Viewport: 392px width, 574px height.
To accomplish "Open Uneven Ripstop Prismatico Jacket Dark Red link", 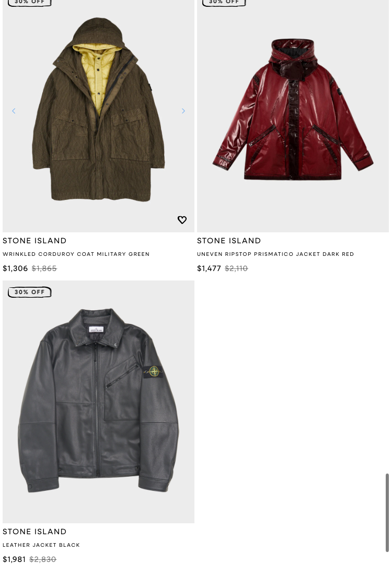I will [x=275, y=254].
